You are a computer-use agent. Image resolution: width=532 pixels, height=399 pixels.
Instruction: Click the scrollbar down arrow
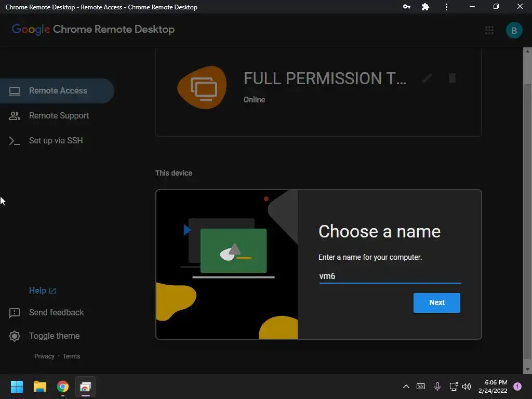tap(527, 369)
